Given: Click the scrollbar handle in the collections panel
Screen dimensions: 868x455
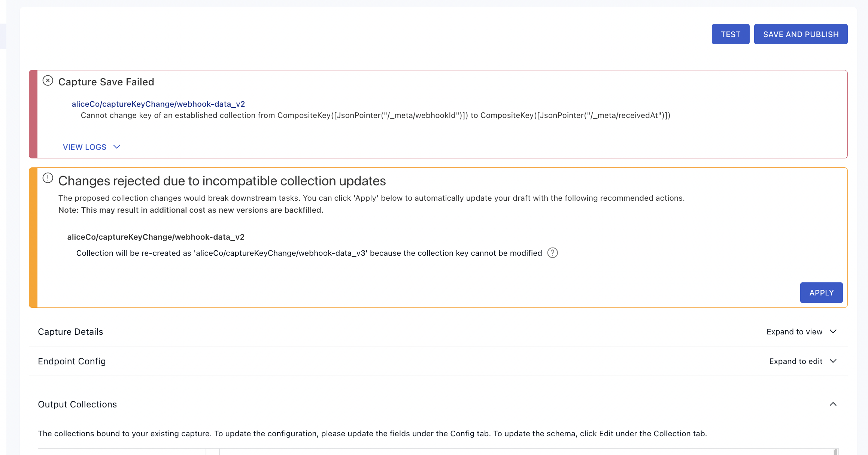Looking at the screenshot, I should (x=835, y=452).
